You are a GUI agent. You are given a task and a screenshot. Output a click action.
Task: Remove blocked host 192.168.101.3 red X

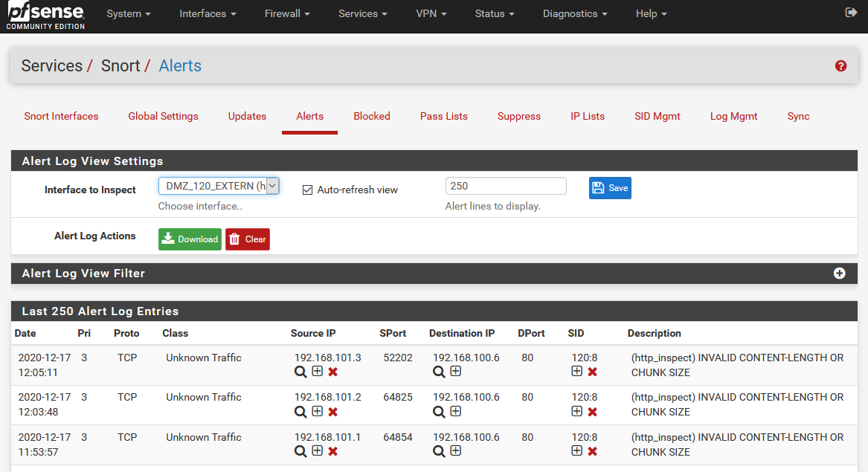click(332, 372)
